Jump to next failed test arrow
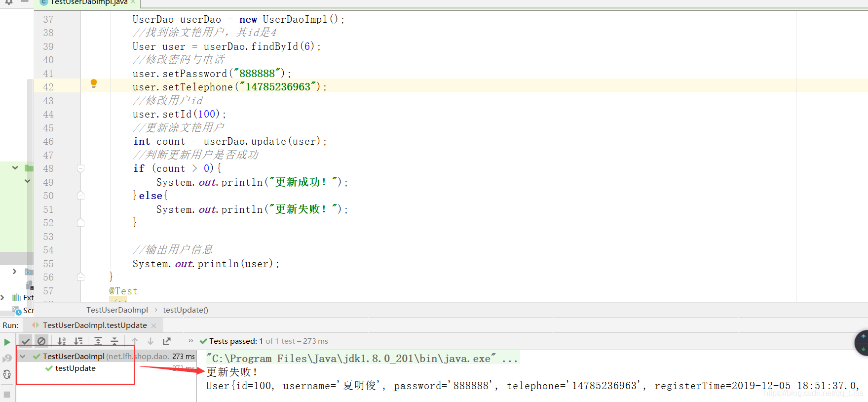Screen dimensions: 868x402 (x=151, y=341)
